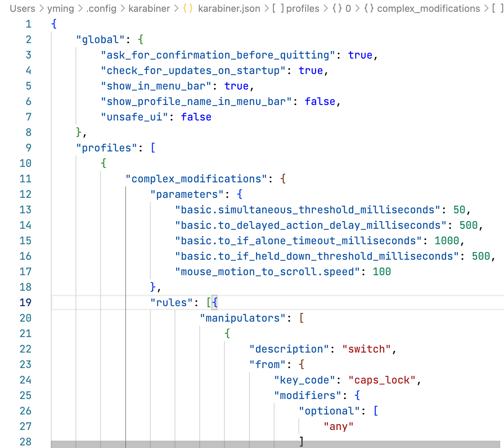The height and width of the screenshot is (448, 504).
Task: Open the 0 breadcrumb item
Action: pyautogui.click(x=348, y=8)
